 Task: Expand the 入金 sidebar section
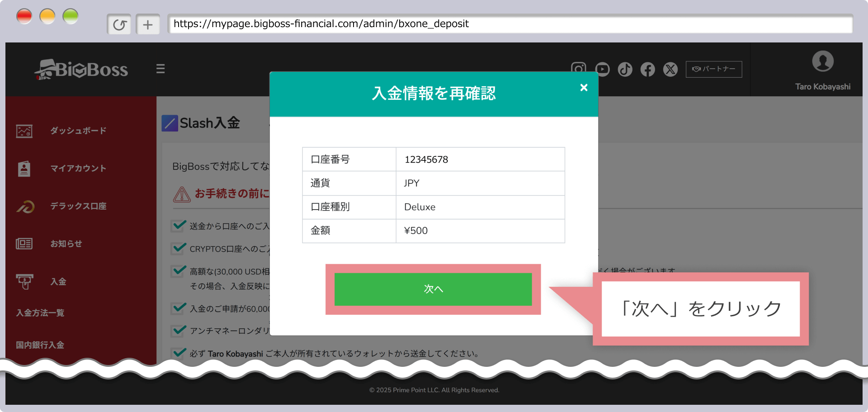coord(58,281)
